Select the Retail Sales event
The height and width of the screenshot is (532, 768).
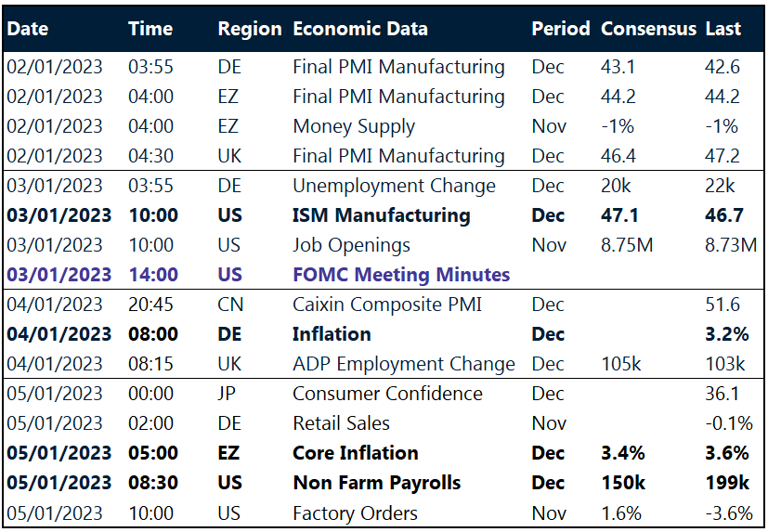coord(342,423)
